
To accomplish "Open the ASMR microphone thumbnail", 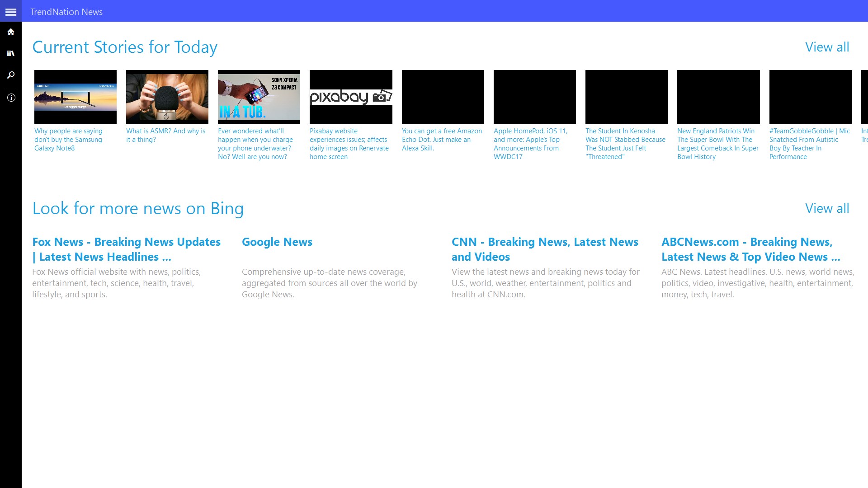I will pos(167,97).
